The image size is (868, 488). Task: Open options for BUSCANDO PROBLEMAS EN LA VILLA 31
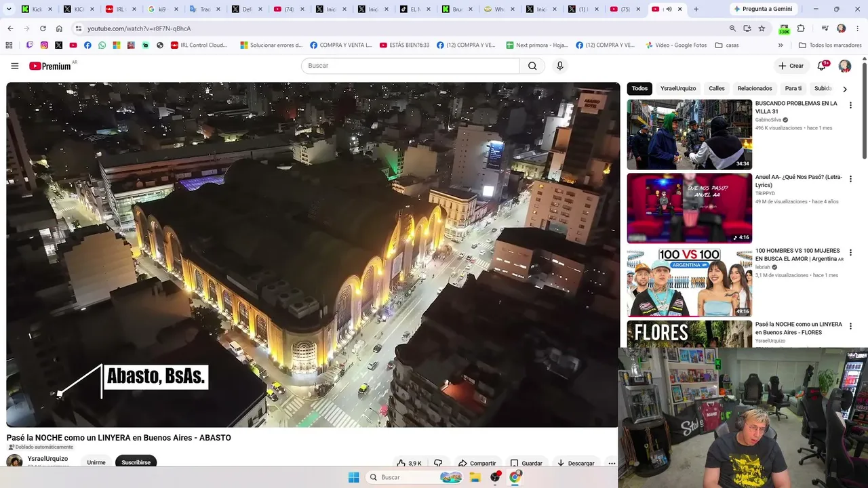tap(850, 105)
